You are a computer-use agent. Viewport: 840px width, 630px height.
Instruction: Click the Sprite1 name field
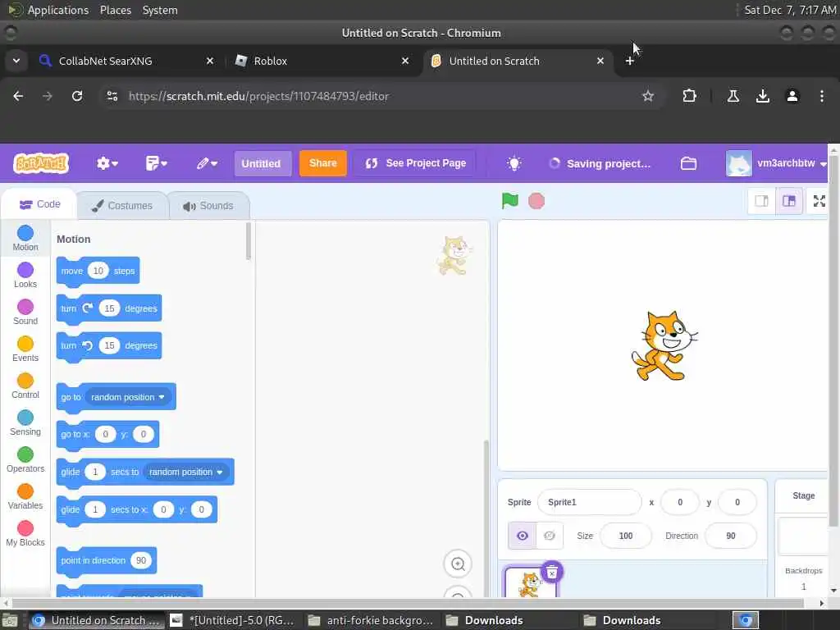[x=589, y=503]
